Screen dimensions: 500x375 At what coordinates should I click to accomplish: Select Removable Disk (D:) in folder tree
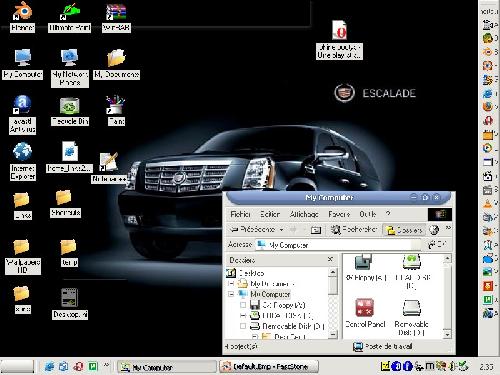[287, 326]
